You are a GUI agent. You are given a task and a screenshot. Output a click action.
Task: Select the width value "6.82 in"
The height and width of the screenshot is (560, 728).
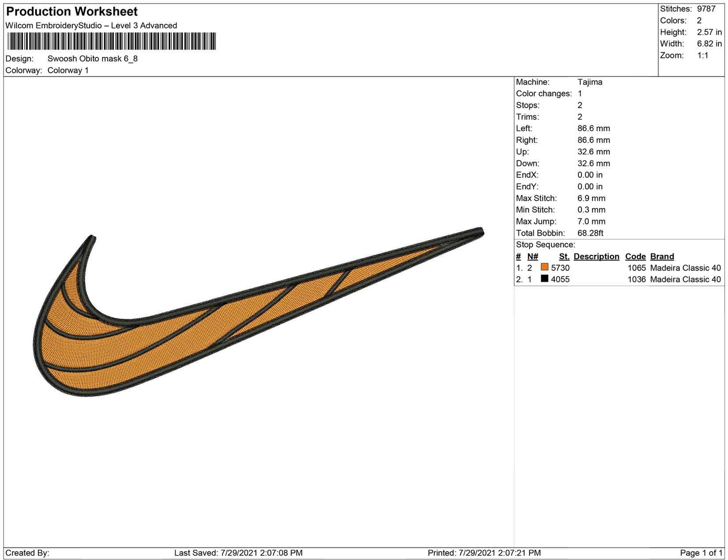coord(709,44)
